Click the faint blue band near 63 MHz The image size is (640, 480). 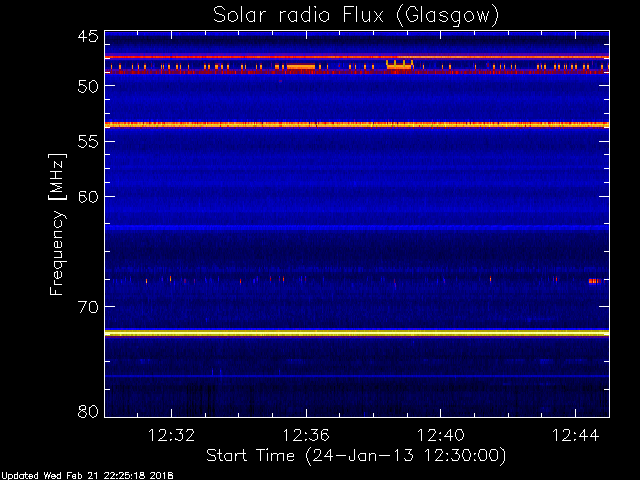pyautogui.click(x=357, y=227)
